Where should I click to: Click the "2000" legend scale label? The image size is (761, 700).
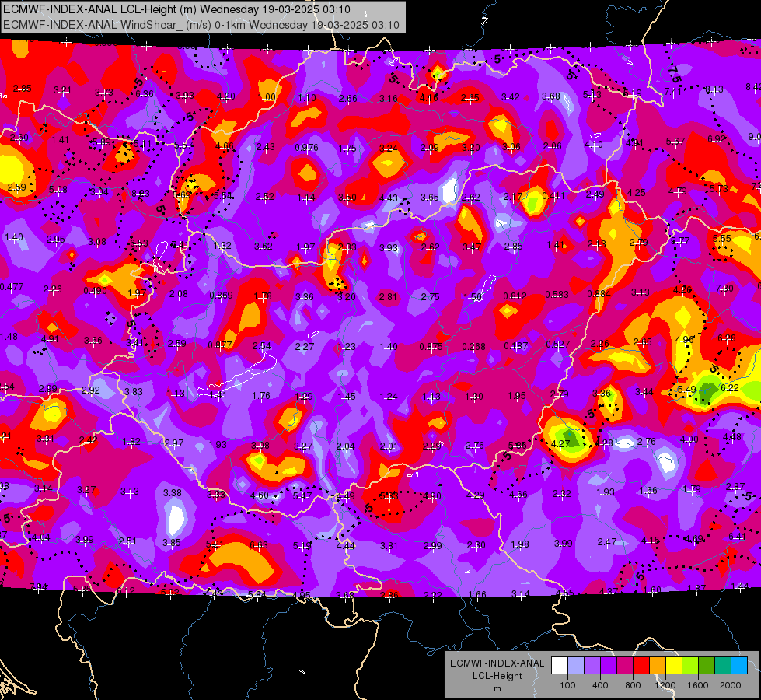pos(731,685)
